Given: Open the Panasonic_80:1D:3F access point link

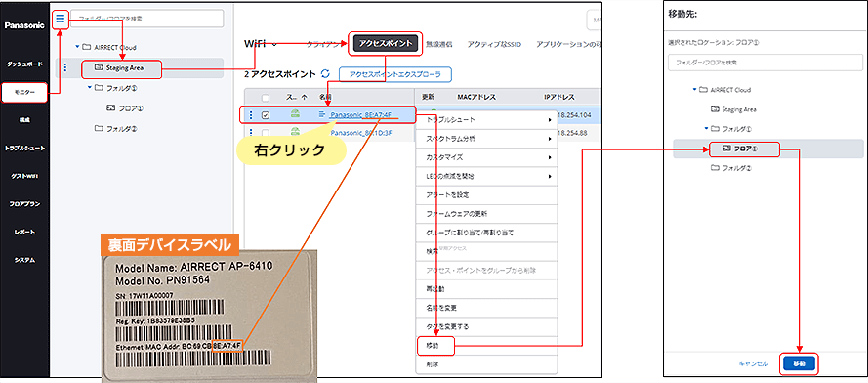Looking at the screenshot, I should coord(361,133).
